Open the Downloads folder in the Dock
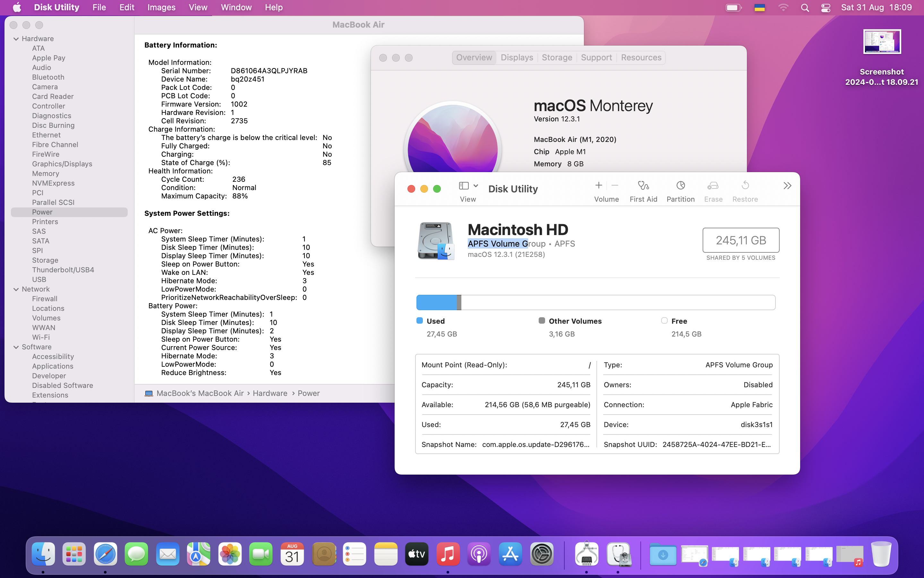Screen dimensions: 924x578 pos(663,554)
